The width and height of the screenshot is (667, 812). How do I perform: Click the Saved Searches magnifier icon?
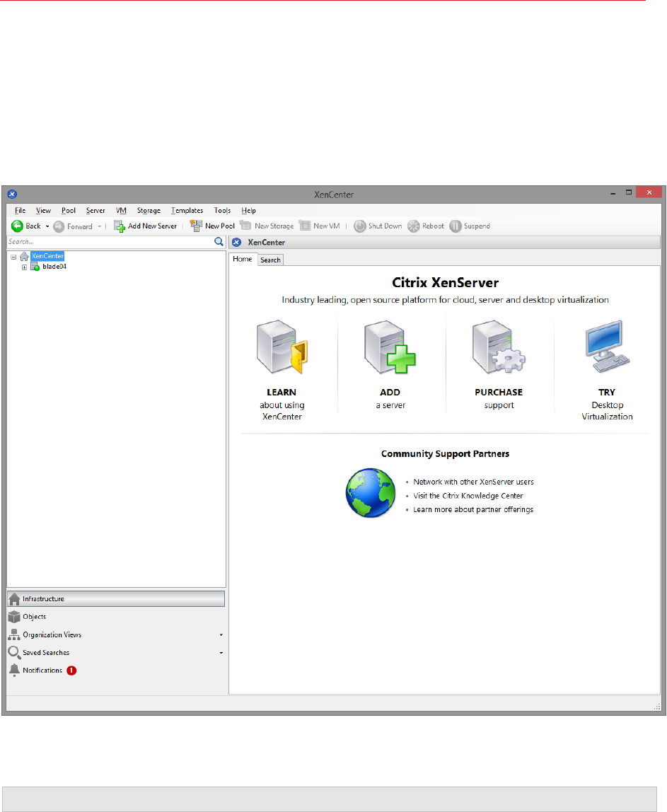coord(14,652)
